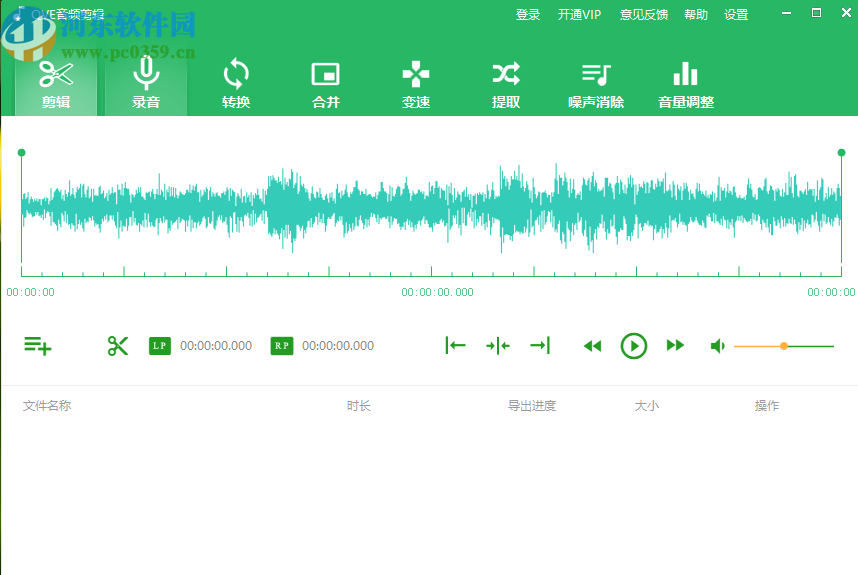Select the 合并 merge tab
The width and height of the screenshot is (858, 575).
(x=326, y=84)
